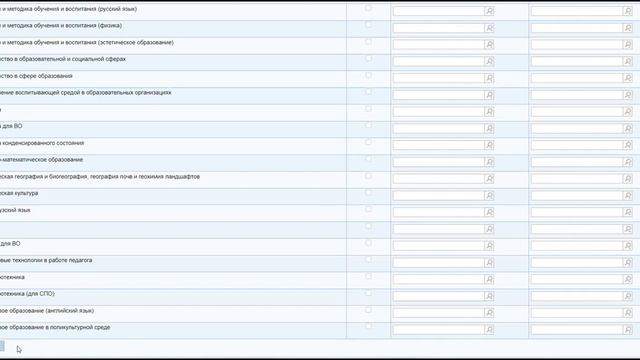Enable checkbox for 'в сфере образования' row
640x360 pixels.
click(368, 75)
